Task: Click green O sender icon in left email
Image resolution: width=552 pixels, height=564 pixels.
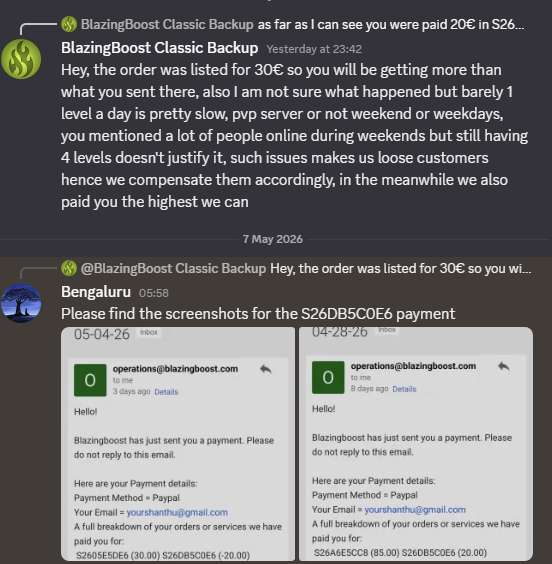Action: tap(90, 380)
